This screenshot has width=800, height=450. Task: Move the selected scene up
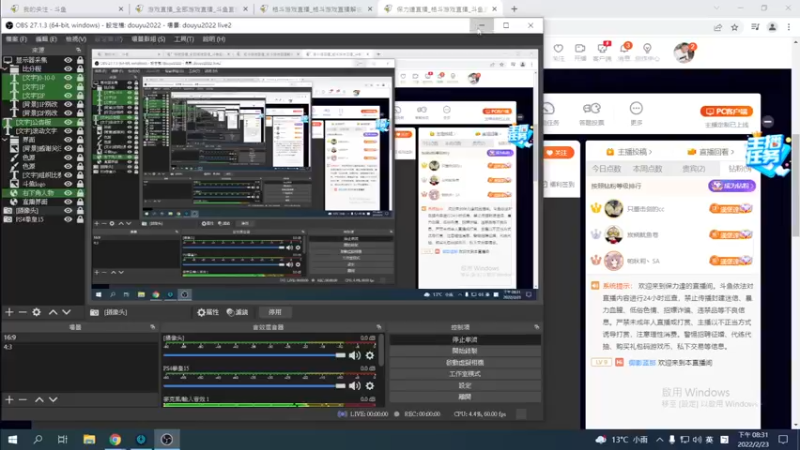tap(39, 399)
